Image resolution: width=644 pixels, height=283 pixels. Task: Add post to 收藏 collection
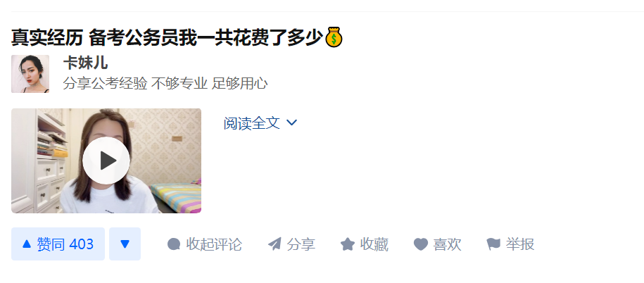[365, 244]
